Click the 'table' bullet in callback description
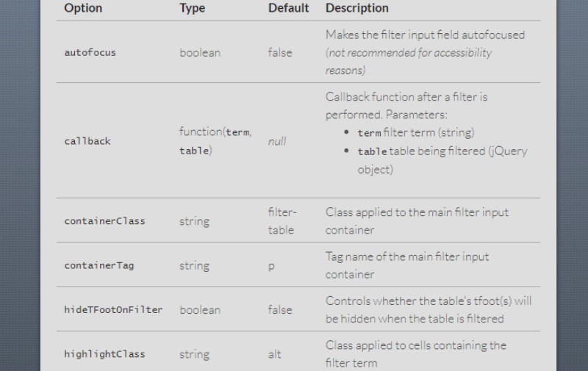 [x=442, y=160]
